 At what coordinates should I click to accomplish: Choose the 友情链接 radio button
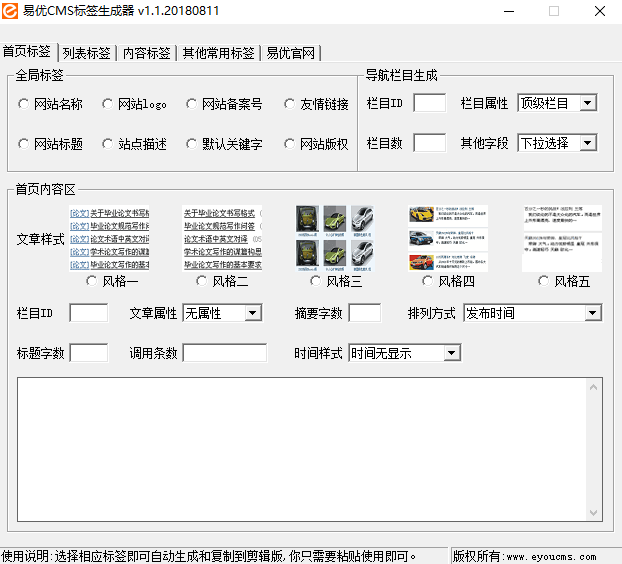coord(290,104)
